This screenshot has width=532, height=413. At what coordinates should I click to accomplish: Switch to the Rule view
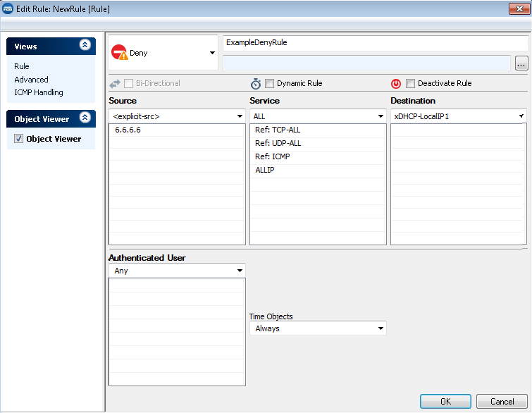tap(22, 66)
